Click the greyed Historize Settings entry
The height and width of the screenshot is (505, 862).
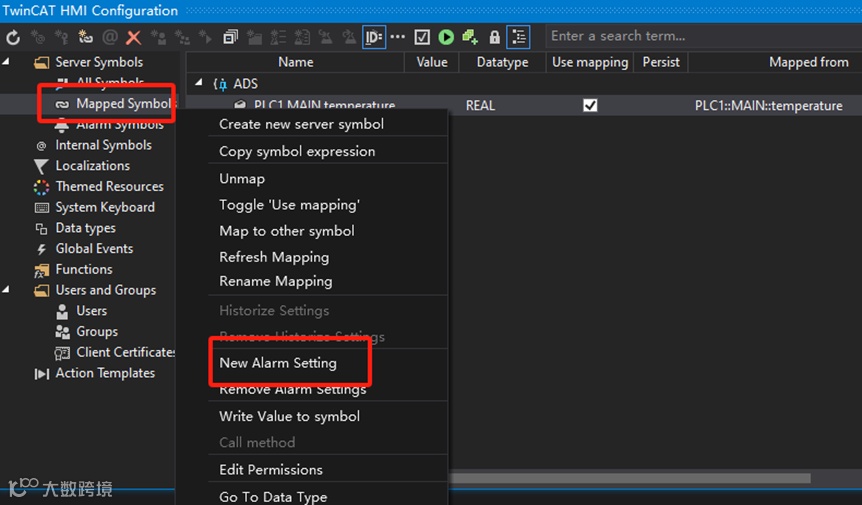[274, 310]
